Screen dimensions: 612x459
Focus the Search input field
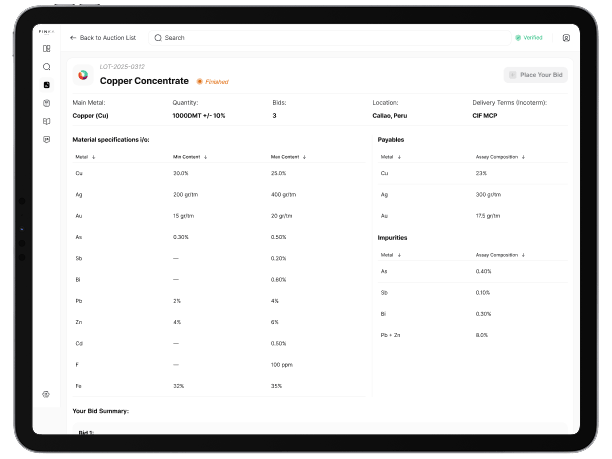click(x=329, y=38)
